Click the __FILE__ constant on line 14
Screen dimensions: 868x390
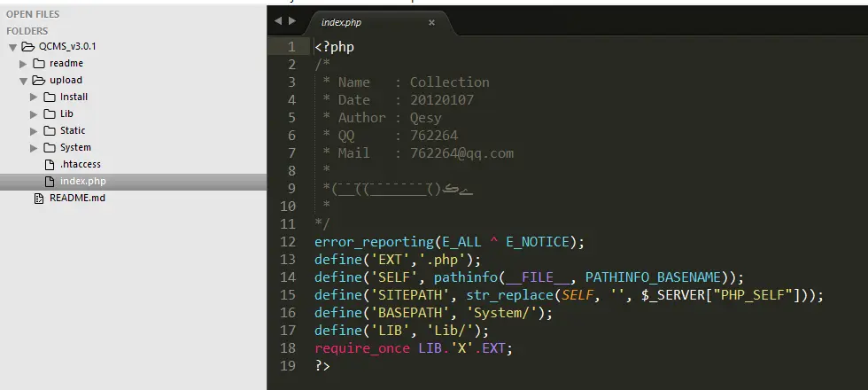(x=538, y=277)
